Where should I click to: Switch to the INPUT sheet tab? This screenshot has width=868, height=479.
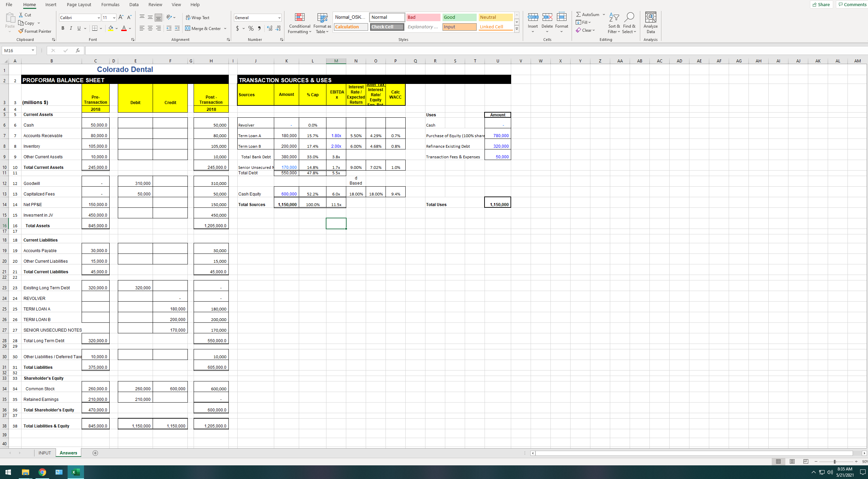pyautogui.click(x=44, y=453)
